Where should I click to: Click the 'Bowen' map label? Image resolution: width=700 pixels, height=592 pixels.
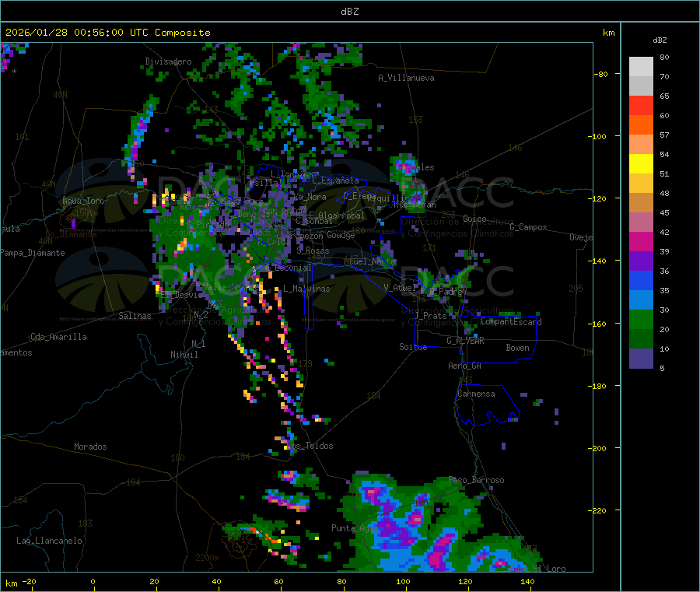(517, 348)
